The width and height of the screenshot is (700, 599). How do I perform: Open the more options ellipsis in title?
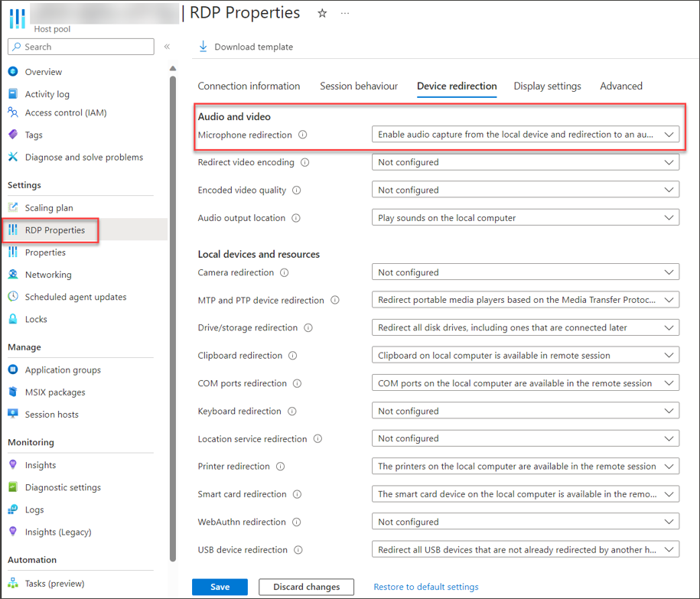(344, 14)
